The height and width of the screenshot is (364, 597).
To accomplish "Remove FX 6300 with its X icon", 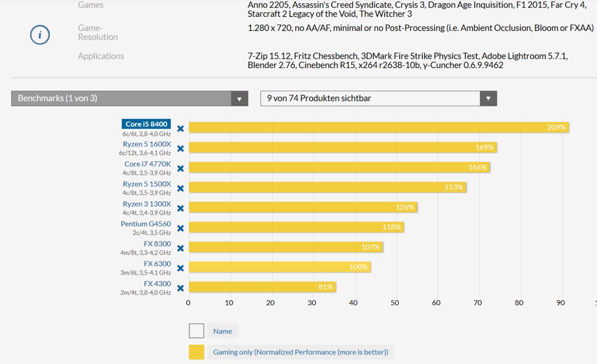I will pyautogui.click(x=180, y=268).
